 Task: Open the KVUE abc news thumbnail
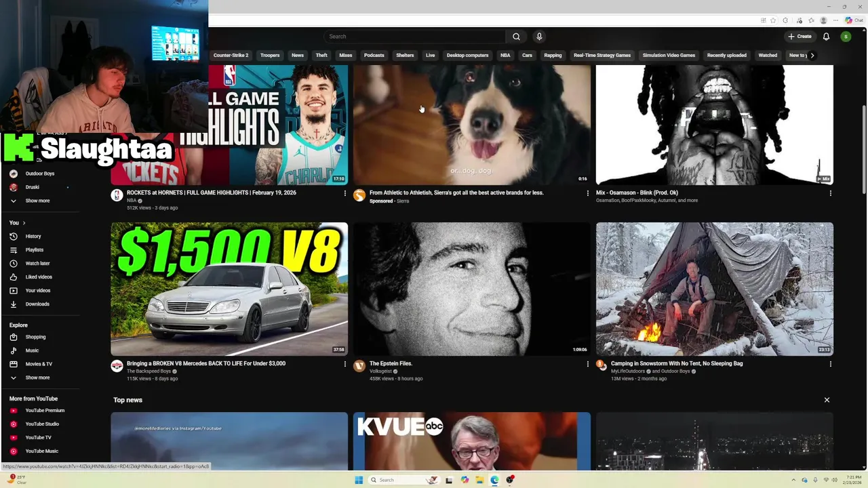472,441
